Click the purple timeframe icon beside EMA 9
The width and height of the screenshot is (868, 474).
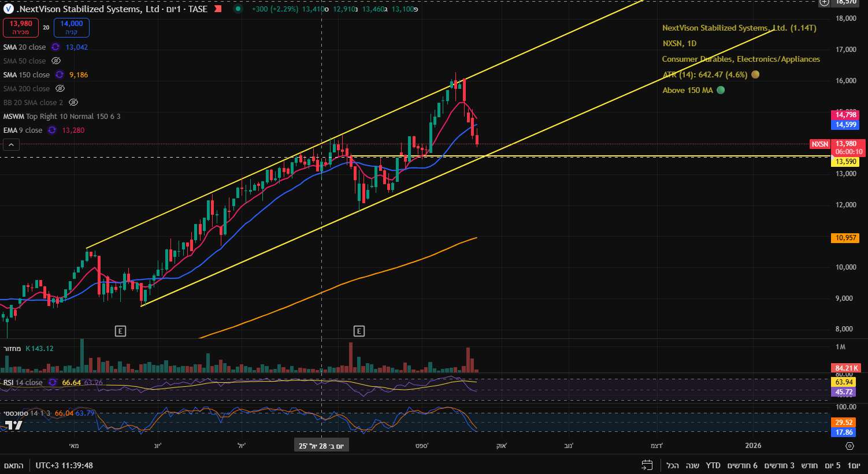[51, 130]
